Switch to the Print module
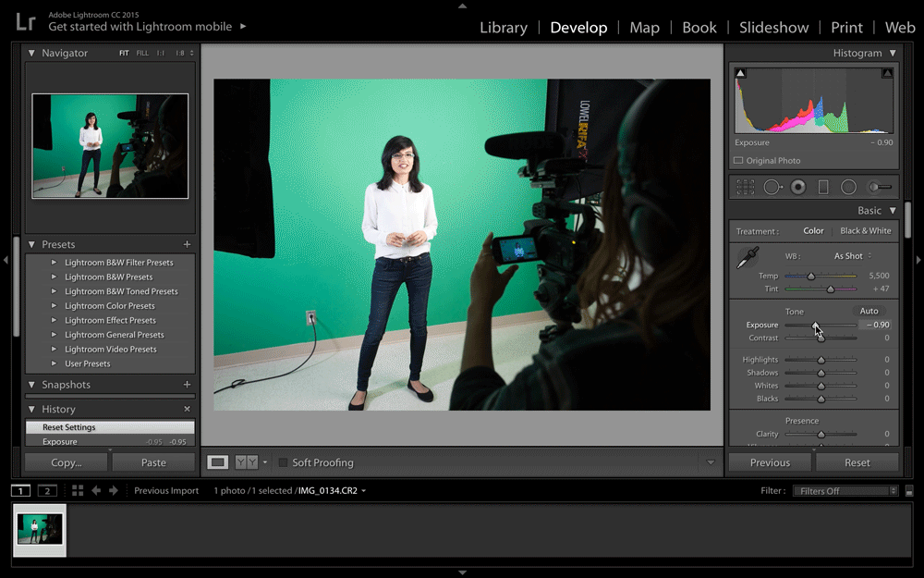This screenshot has height=578, width=924. (846, 28)
